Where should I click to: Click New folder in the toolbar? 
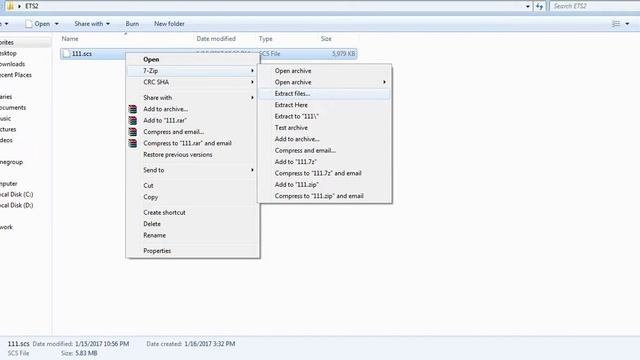[169, 24]
